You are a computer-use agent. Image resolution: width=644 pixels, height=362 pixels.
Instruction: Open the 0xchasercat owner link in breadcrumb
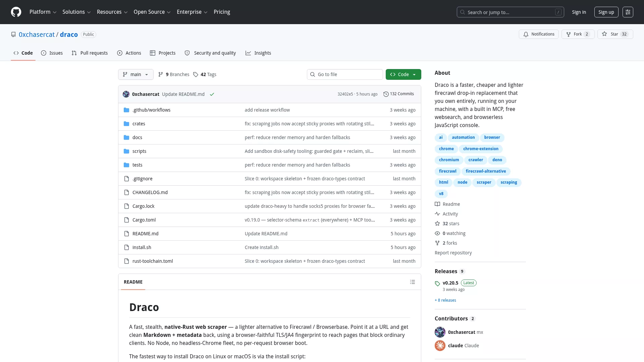pyautogui.click(x=37, y=35)
